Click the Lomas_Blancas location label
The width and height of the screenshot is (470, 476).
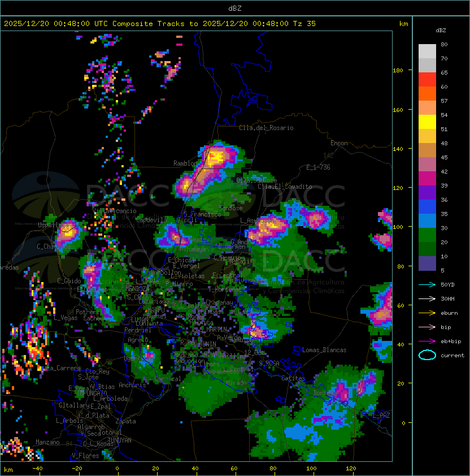(324, 350)
